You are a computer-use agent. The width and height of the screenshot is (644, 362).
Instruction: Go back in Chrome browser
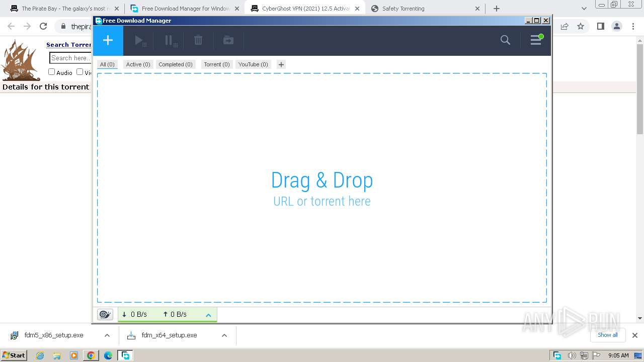11,26
